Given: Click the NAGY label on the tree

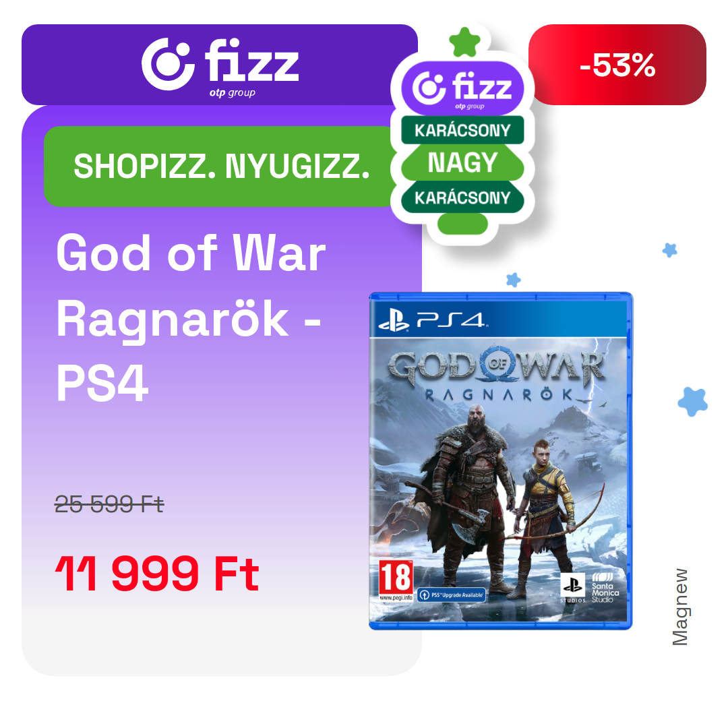Looking at the screenshot, I should (462, 162).
